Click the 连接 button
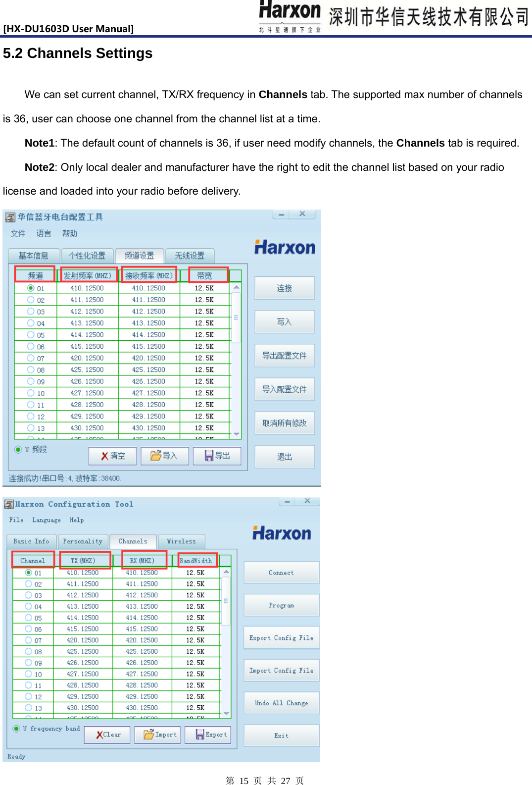 [285, 288]
